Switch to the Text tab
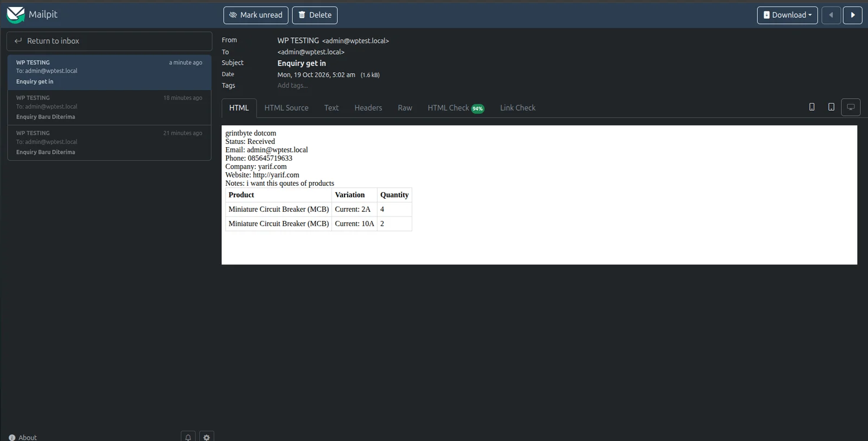 click(x=331, y=108)
